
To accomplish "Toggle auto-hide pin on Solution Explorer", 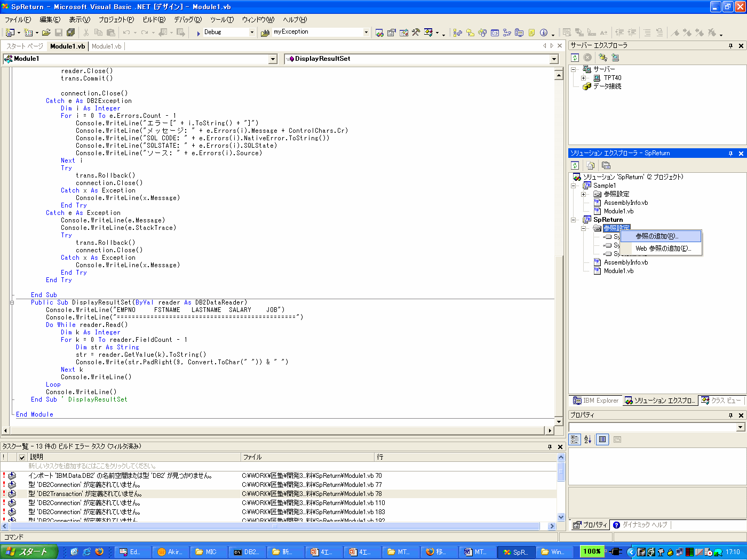I will 731,154.
